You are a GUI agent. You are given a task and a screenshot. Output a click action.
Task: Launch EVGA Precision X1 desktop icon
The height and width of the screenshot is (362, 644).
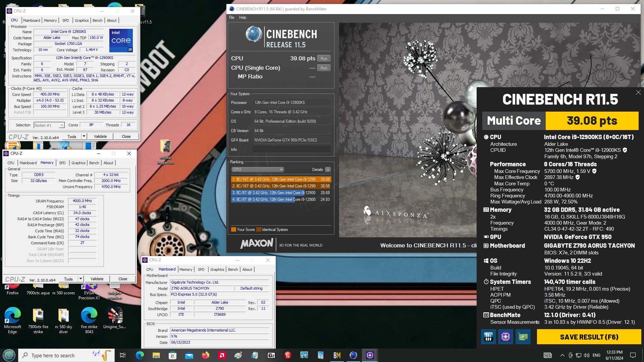[89, 291]
